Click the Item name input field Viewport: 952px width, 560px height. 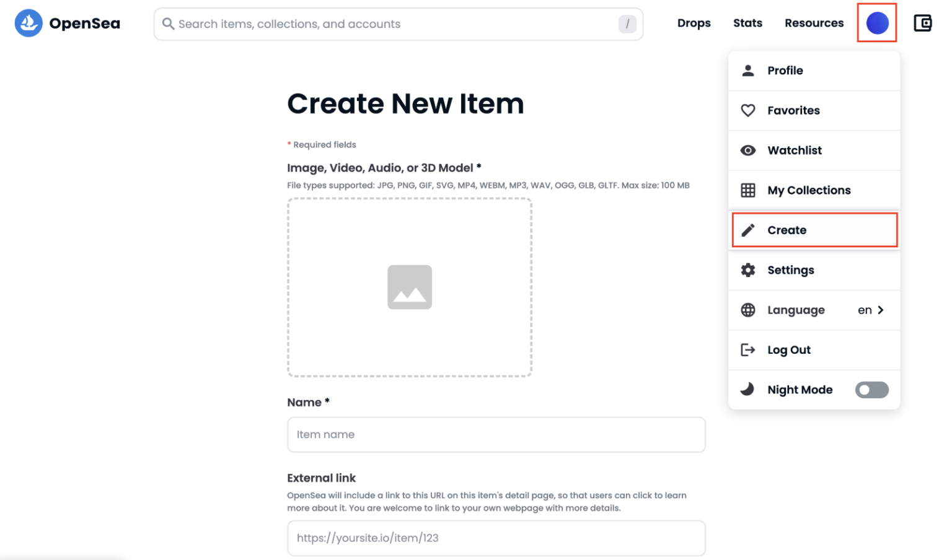click(496, 434)
